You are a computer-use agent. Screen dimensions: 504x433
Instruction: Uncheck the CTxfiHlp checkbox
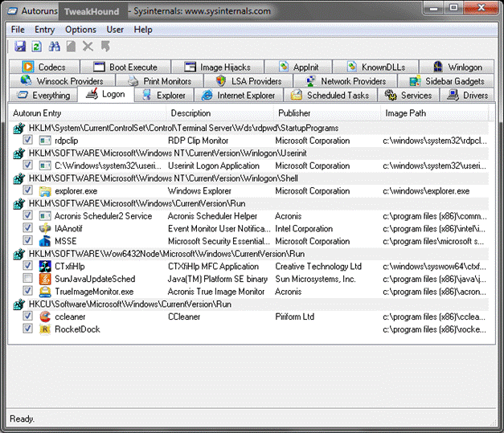(27, 266)
